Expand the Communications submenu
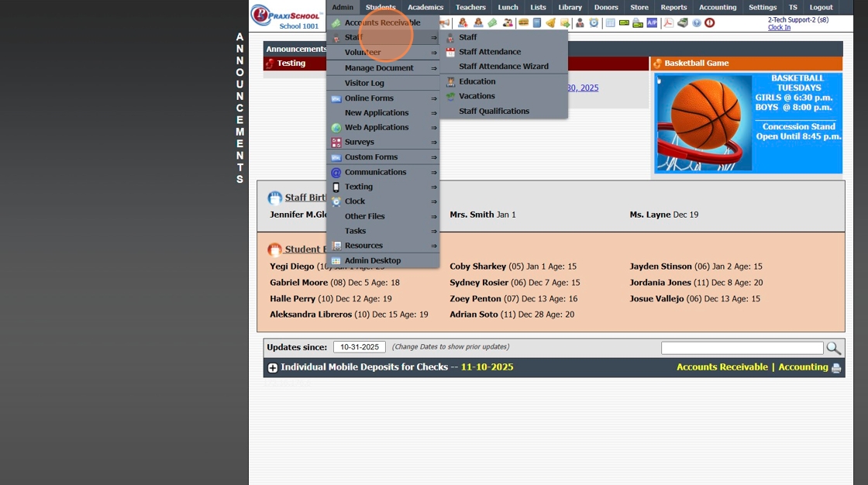This screenshot has width=868, height=485. pos(383,172)
